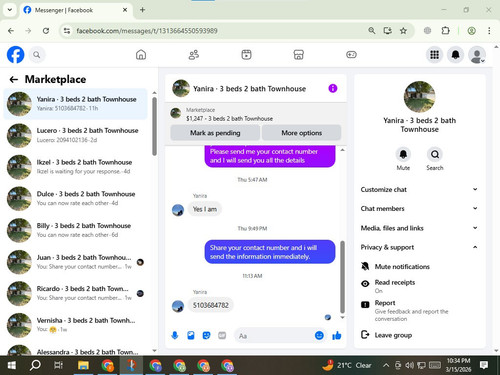Open Chrome extensions puzzle icon
This screenshot has width=500, height=375.
tap(445, 31)
